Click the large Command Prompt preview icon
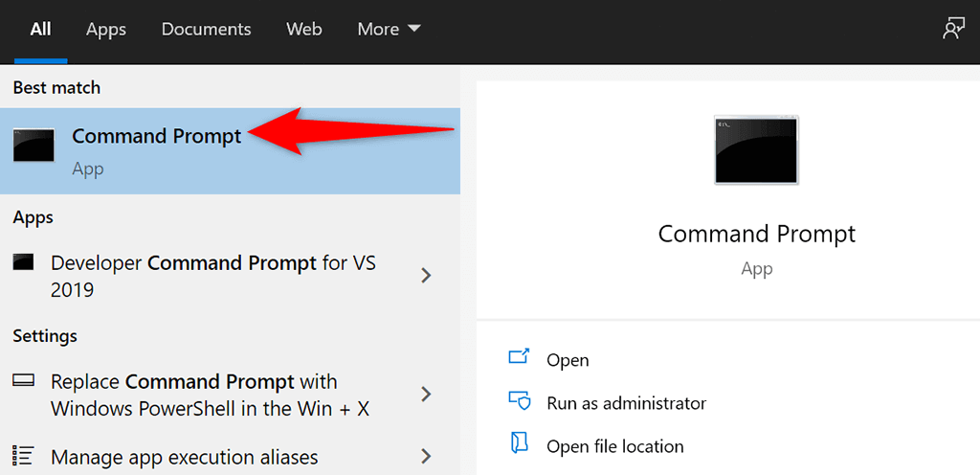This screenshot has height=475, width=980. (x=756, y=149)
